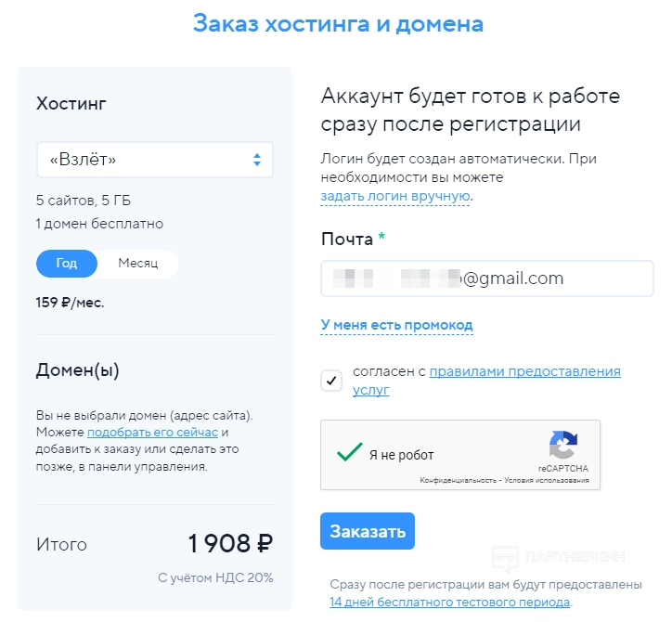Open «правилами предоставления услуг» link
Image resolution: width=672 pixels, height=622 pixels.
coord(524,371)
